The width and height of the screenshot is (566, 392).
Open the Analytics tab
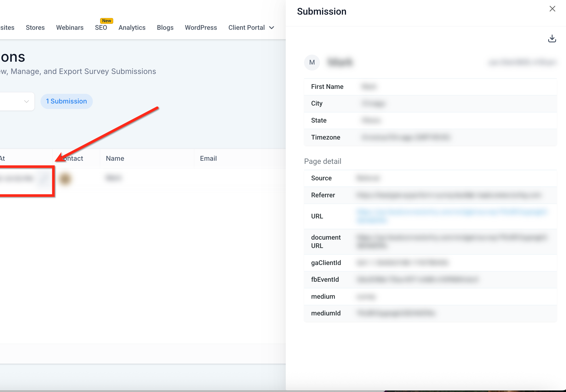click(132, 27)
